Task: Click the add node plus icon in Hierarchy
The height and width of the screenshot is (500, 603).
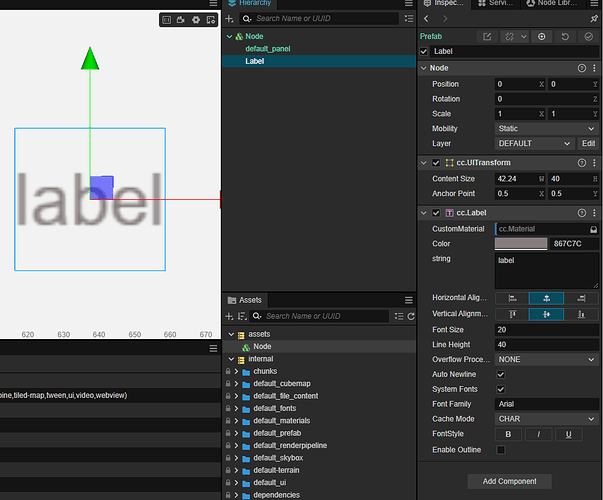Action: tap(229, 18)
